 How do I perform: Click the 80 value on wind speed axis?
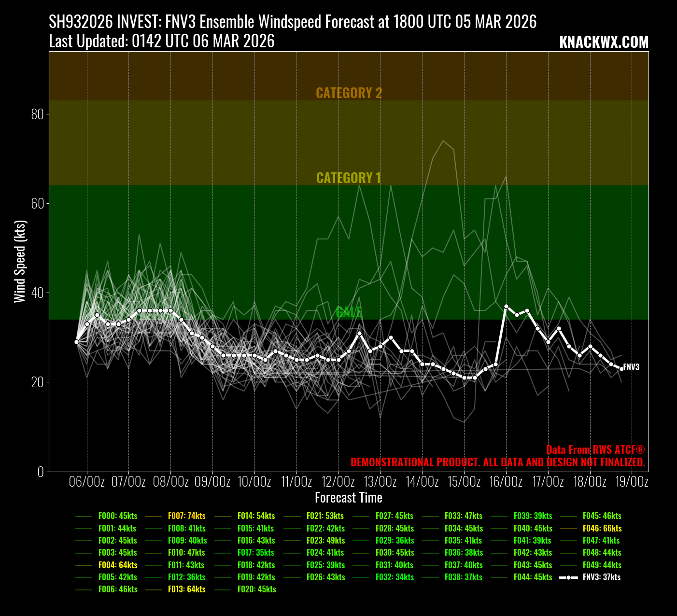[37, 114]
